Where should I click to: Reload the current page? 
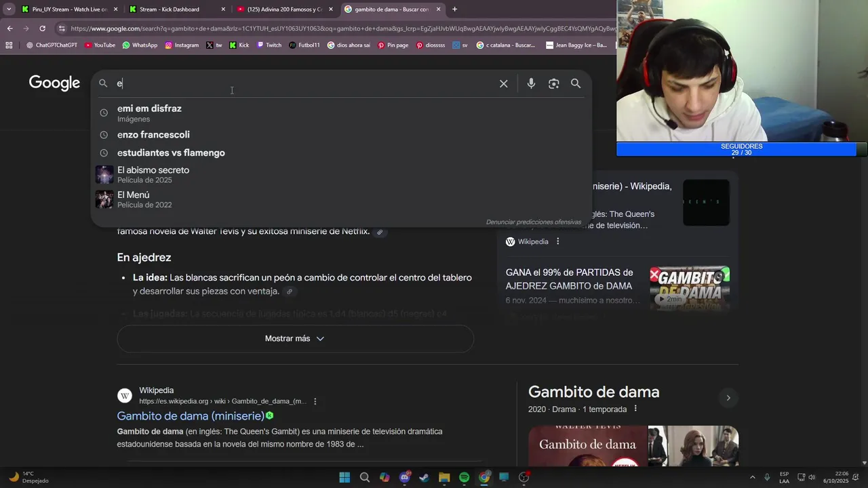click(42, 28)
